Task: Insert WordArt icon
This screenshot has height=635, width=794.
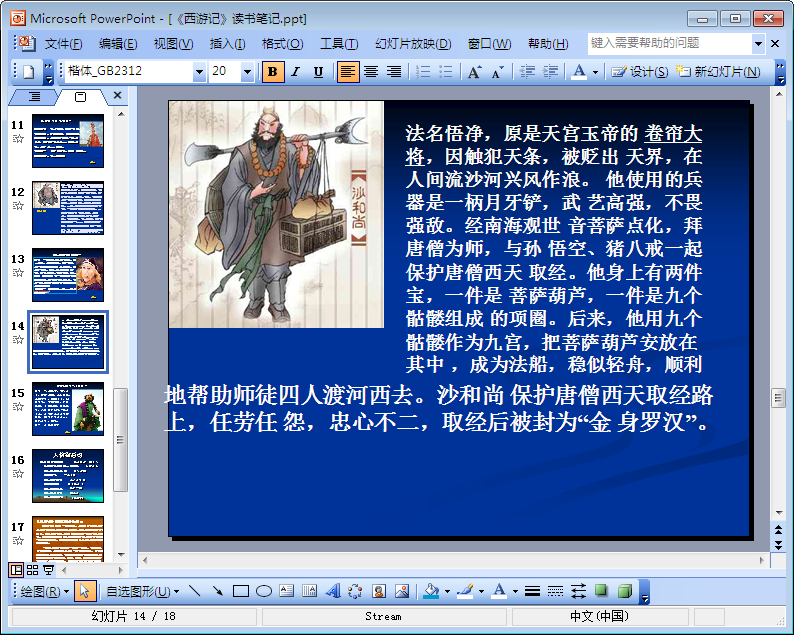Action: coord(333,591)
